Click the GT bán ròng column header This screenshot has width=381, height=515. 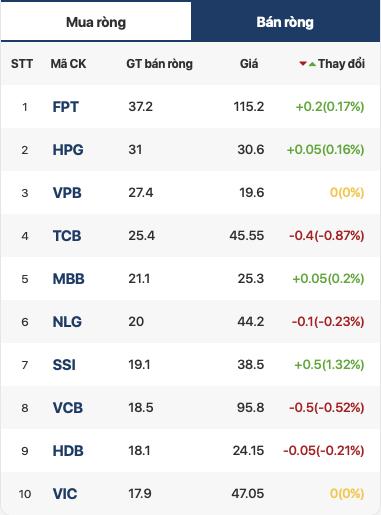coord(159,64)
